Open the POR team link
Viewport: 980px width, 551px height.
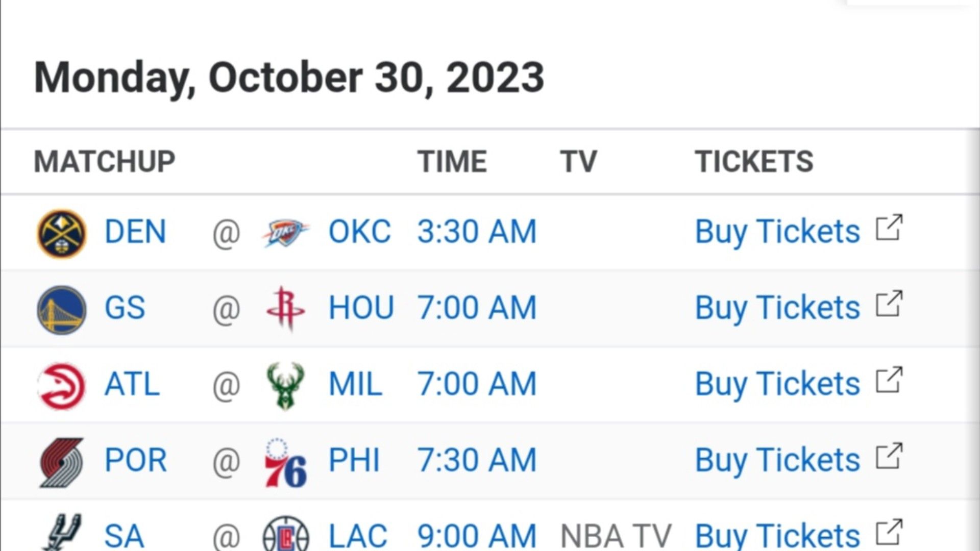[135, 460]
